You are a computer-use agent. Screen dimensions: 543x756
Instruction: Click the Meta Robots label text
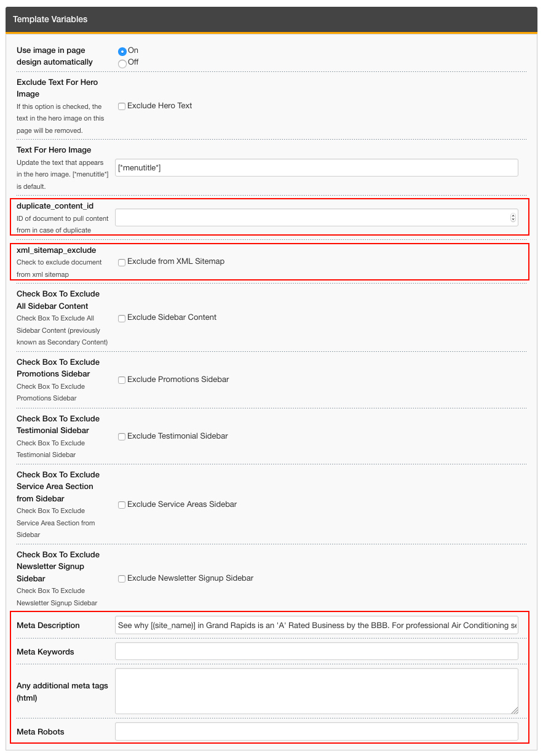coord(40,731)
